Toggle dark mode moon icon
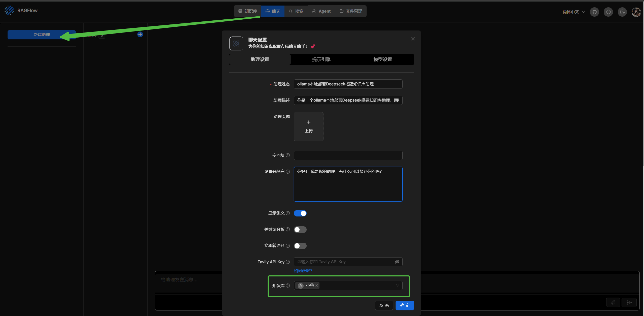The image size is (644, 316). (x=622, y=12)
